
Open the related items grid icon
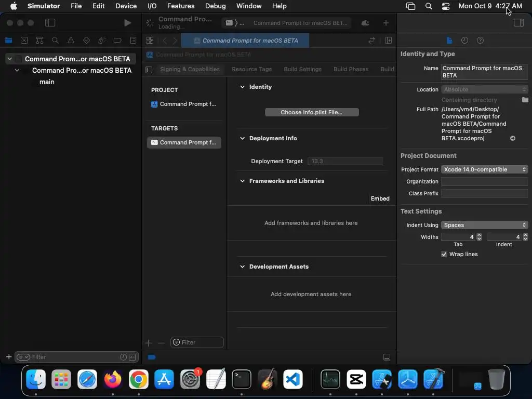click(150, 41)
